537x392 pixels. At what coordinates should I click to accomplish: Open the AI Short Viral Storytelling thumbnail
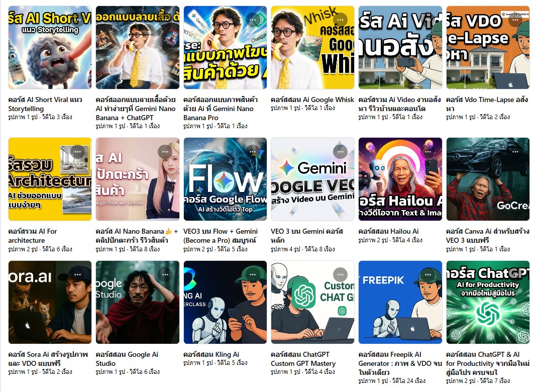(x=50, y=47)
